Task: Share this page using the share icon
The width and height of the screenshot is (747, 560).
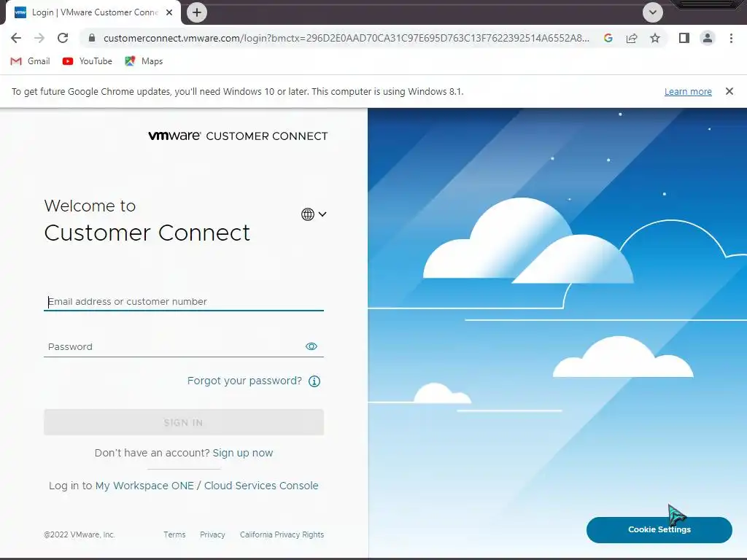Action: pos(632,38)
